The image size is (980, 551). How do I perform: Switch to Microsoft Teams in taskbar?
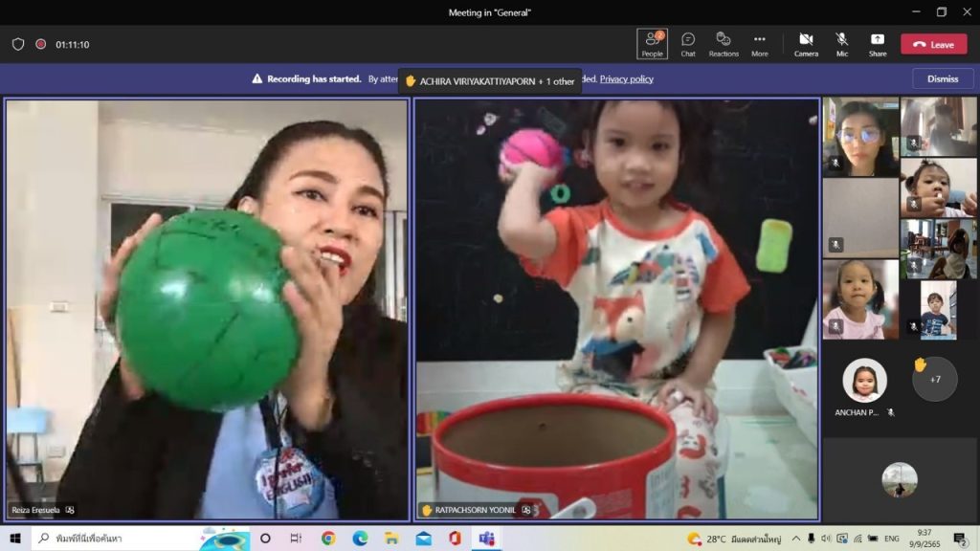point(486,538)
